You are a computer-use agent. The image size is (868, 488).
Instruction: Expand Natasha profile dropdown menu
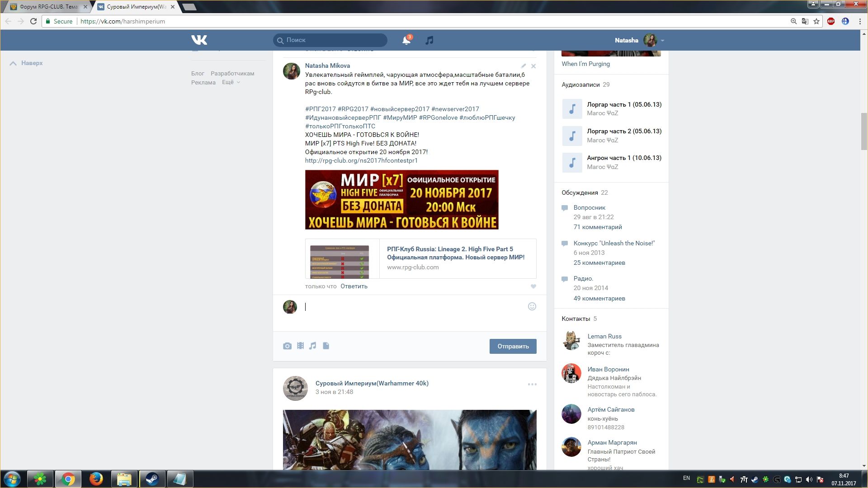[662, 41]
